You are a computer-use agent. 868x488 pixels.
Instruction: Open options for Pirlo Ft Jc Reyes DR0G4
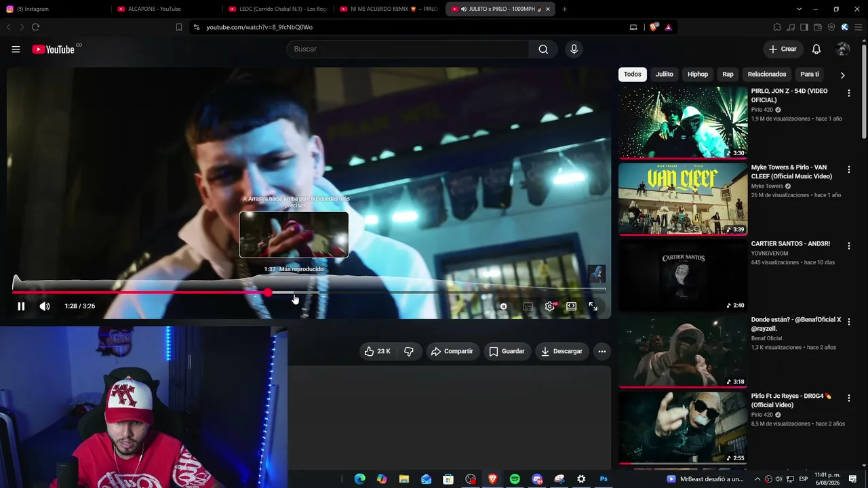[849, 399]
